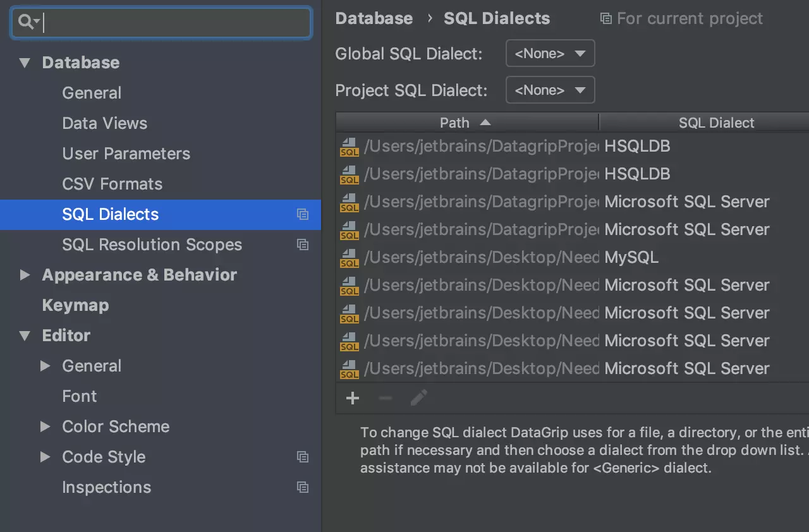This screenshot has height=532, width=809.
Task: Collapse the Database tree section
Action: click(25, 63)
